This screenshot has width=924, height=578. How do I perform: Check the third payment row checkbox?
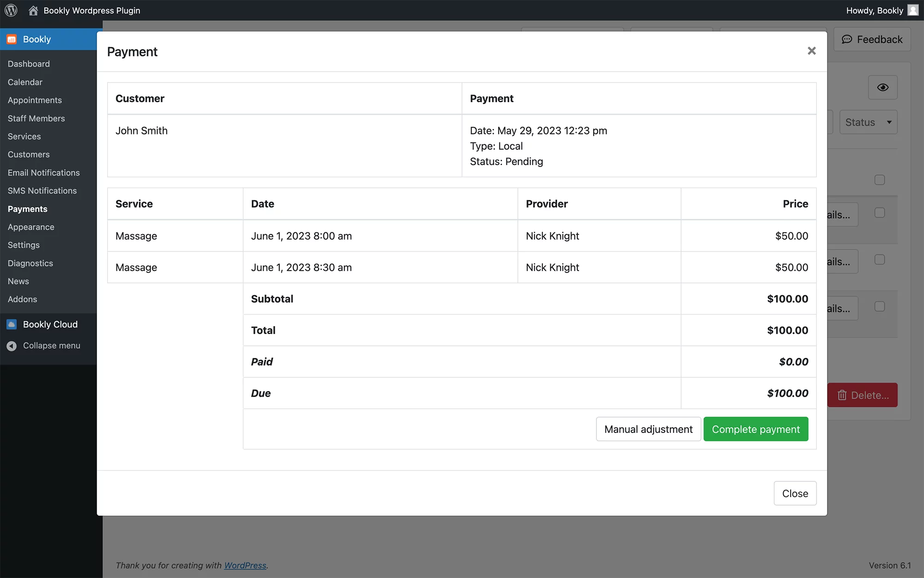(x=880, y=307)
